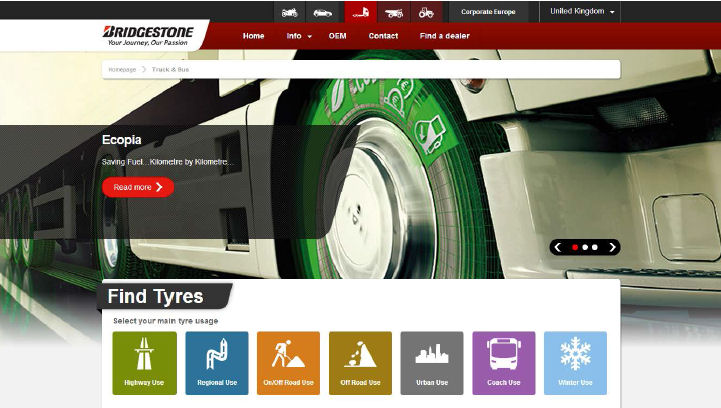Screen dimensions: 721x408
Task: Go to the next carousel slide arrow
Action: tap(612, 247)
